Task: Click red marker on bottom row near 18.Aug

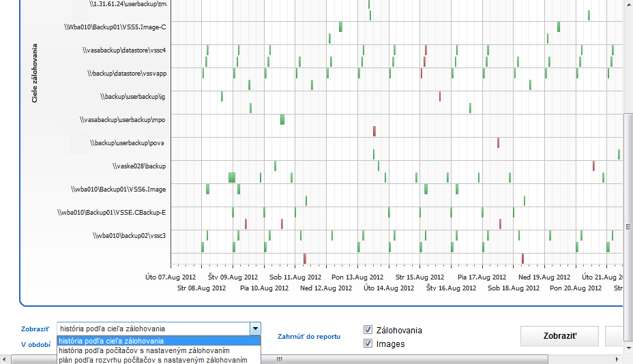Action: (x=522, y=258)
